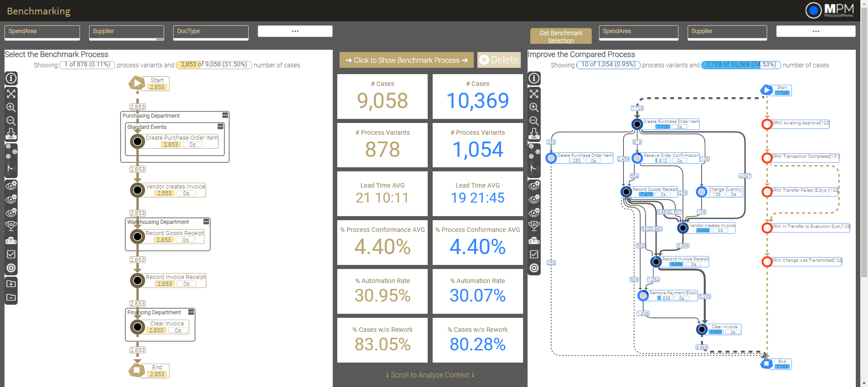Toggle checkbox icon in compared process toolbar
The image size is (868, 387).
click(x=534, y=254)
